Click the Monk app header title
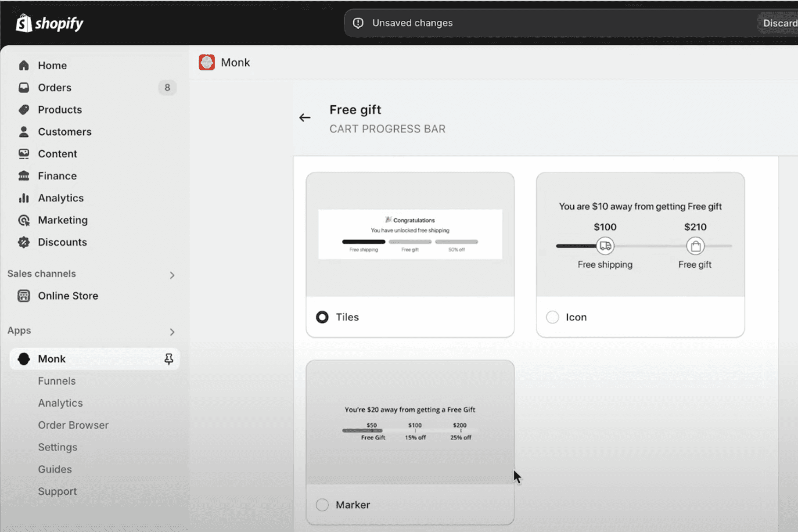Viewport: 798px width, 532px height. point(235,62)
